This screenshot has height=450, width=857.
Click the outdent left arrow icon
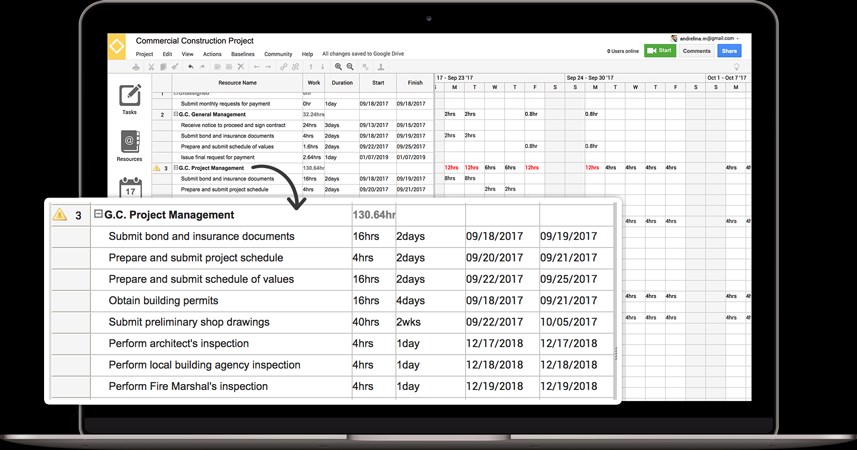tap(256, 67)
